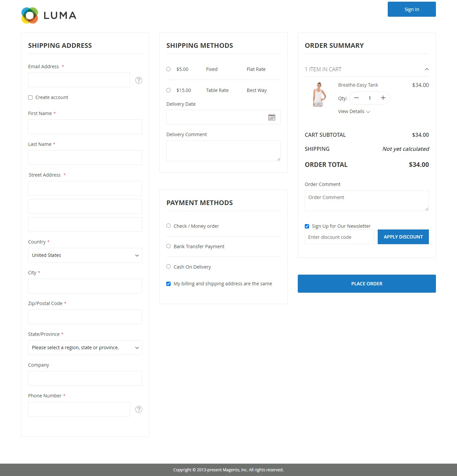
Task: Open the delivery date calendar picker
Action: pyautogui.click(x=272, y=117)
